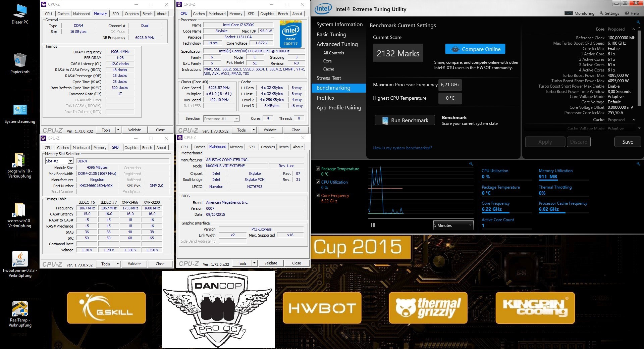Image resolution: width=644 pixels, height=349 pixels.
Task: Switch to Graphics tab in CPU tab CPU-Z window
Action: [267, 14]
